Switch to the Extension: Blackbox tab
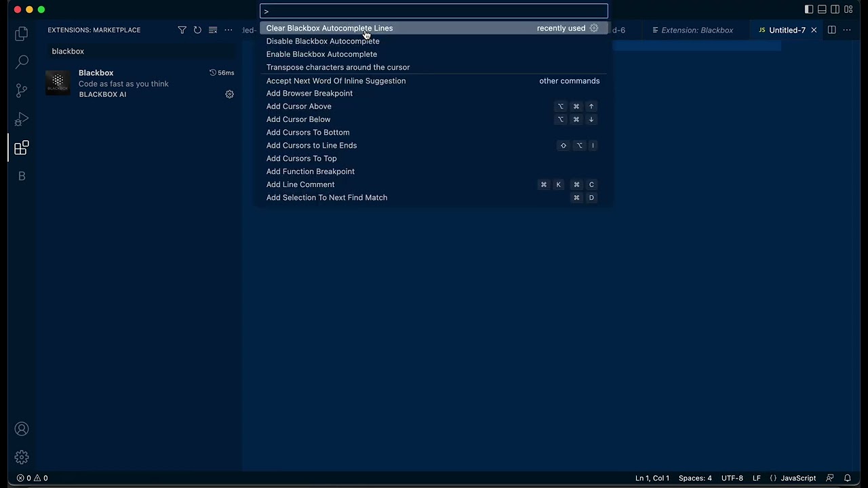Screen dimensions: 868x488 point(697,30)
